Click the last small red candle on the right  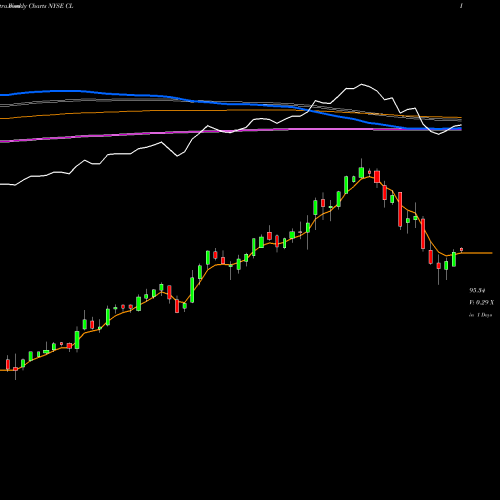coord(462,249)
